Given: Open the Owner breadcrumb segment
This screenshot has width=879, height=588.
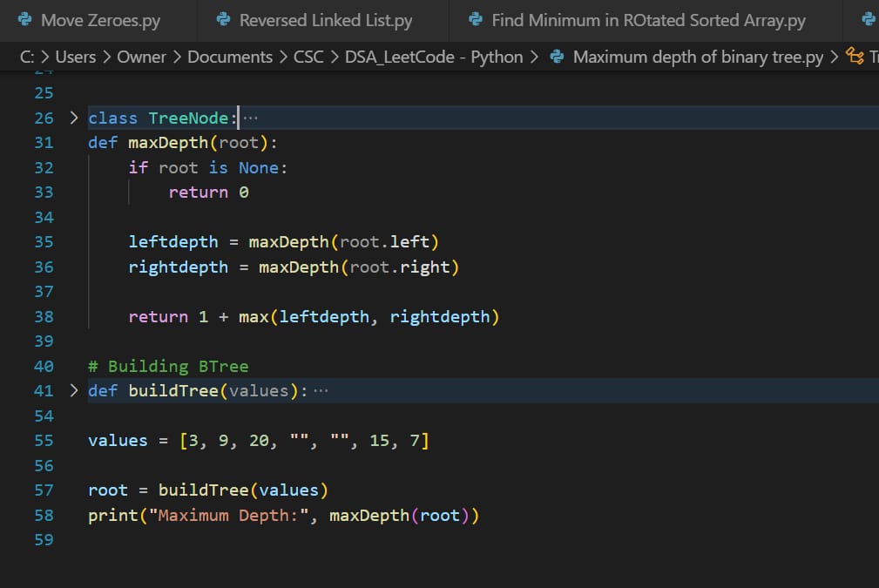Looking at the screenshot, I should coord(141,57).
